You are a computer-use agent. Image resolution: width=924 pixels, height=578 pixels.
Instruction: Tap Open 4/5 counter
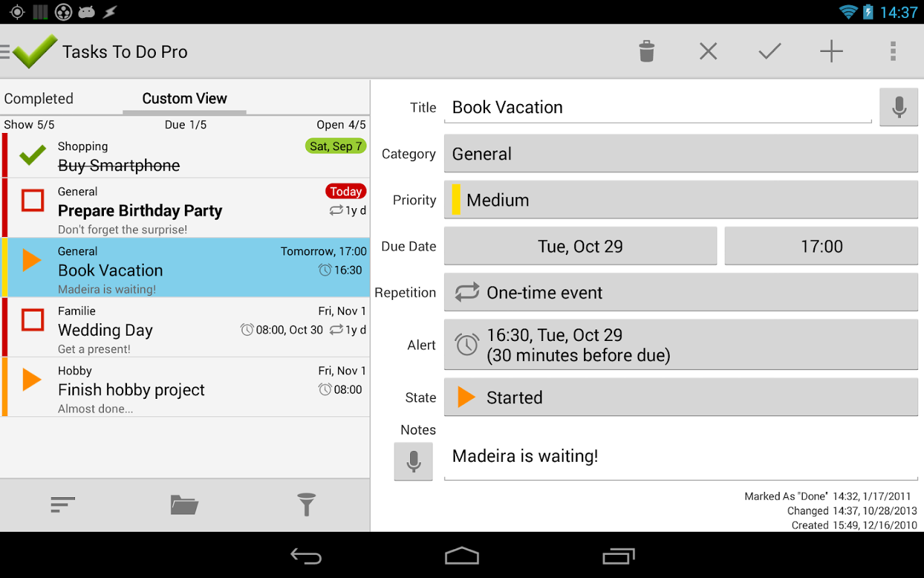pos(341,125)
